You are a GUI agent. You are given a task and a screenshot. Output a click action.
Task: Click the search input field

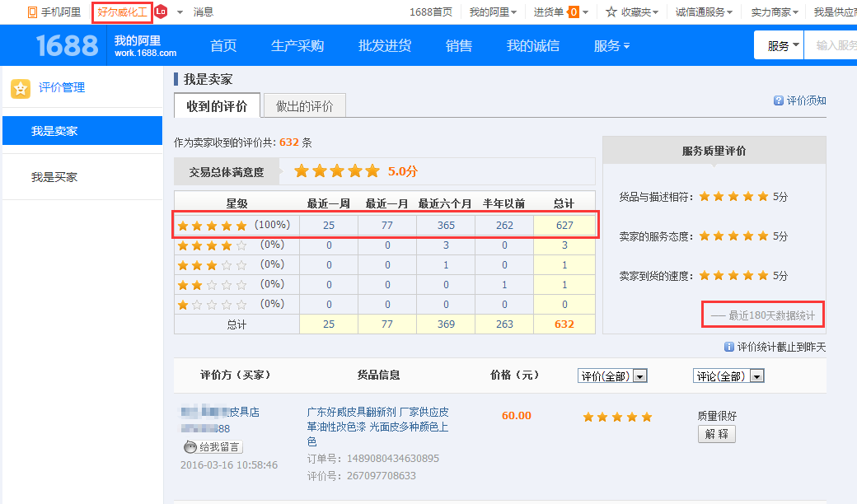(834, 46)
